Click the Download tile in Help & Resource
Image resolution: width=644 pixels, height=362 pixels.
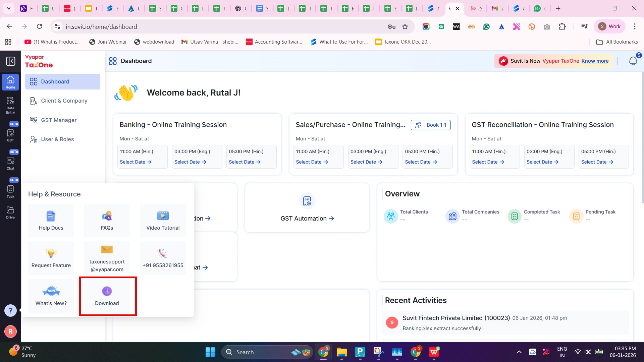(x=107, y=296)
